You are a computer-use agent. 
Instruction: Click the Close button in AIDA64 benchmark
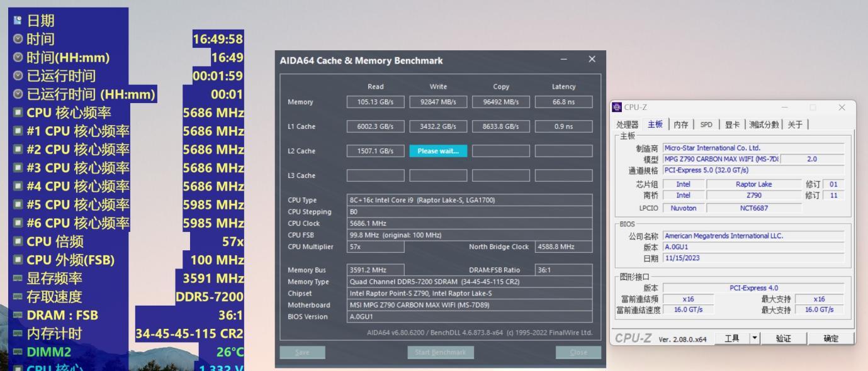click(x=578, y=353)
